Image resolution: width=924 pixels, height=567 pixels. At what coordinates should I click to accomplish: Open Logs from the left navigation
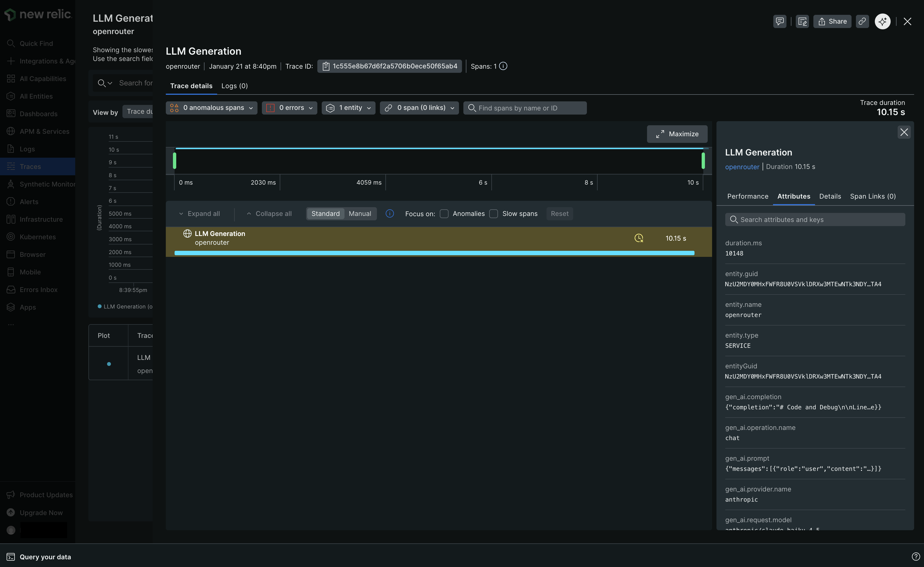[27, 149]
